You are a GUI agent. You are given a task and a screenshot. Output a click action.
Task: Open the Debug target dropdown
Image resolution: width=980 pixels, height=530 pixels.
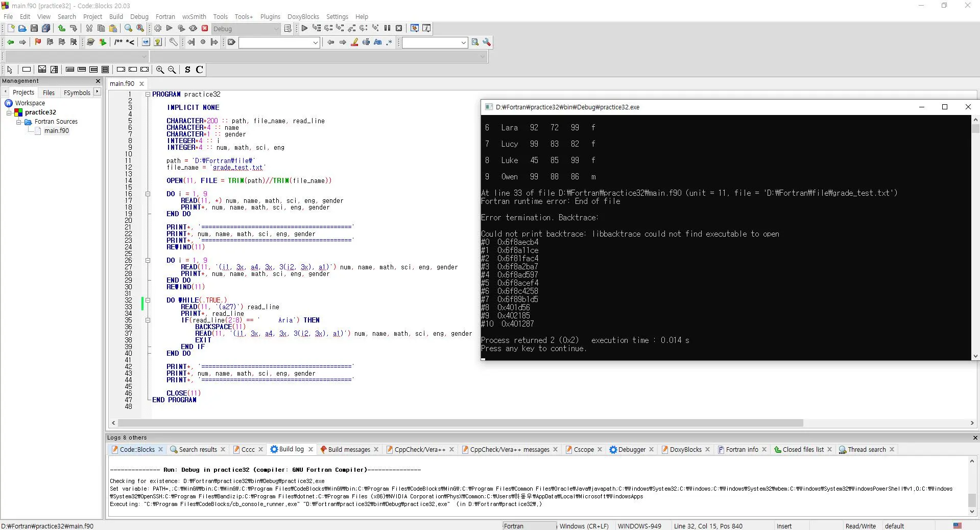click(275, 29)
